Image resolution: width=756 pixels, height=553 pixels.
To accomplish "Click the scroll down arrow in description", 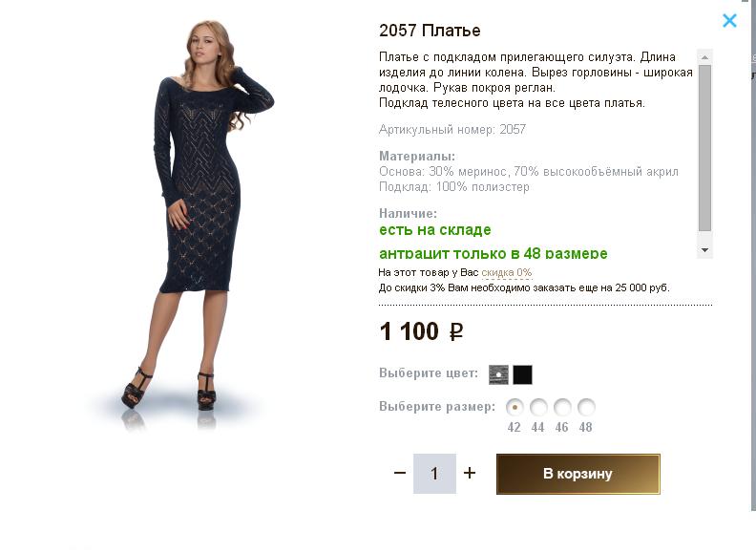I will [705, 249].
